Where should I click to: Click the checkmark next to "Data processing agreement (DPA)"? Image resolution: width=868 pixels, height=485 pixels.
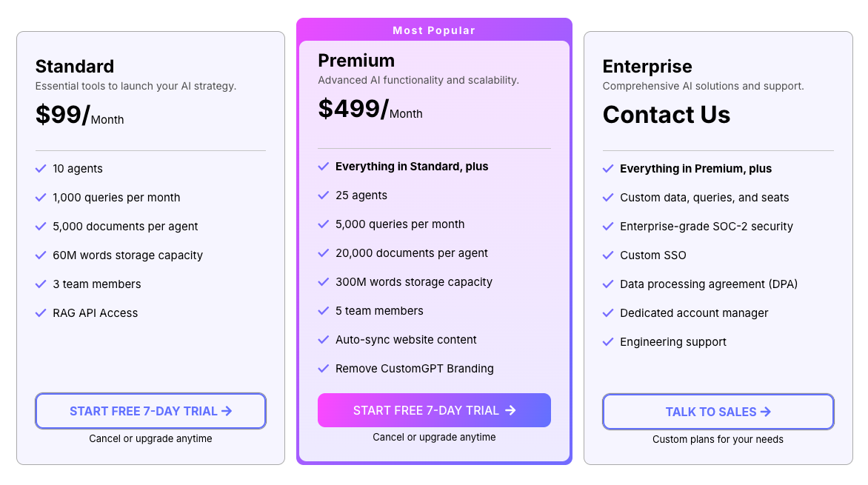click(608, 284)
